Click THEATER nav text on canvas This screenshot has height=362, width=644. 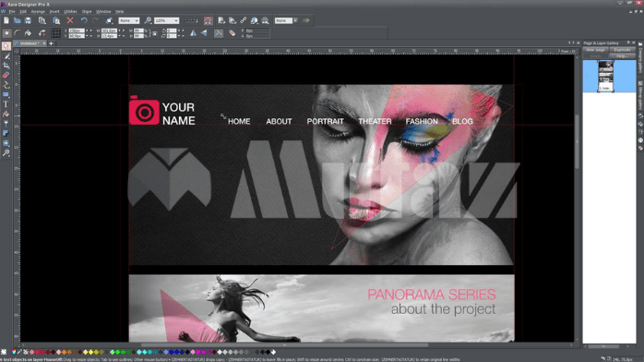tap(375, 121)
